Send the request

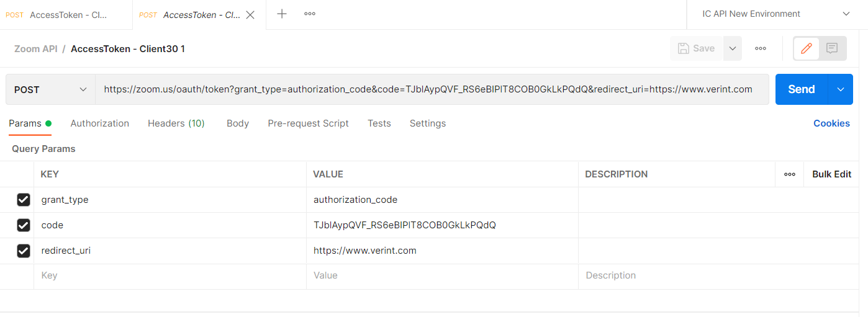(802, 89)
